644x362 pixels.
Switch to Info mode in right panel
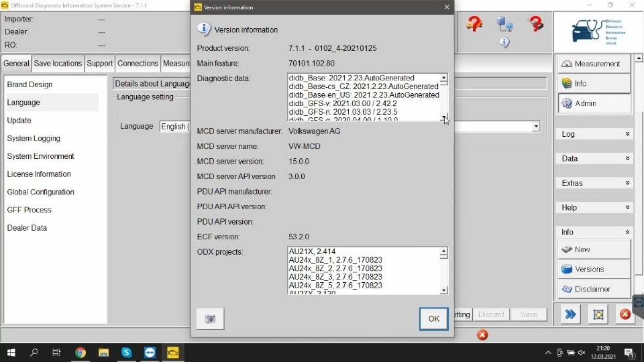(594, 84)
